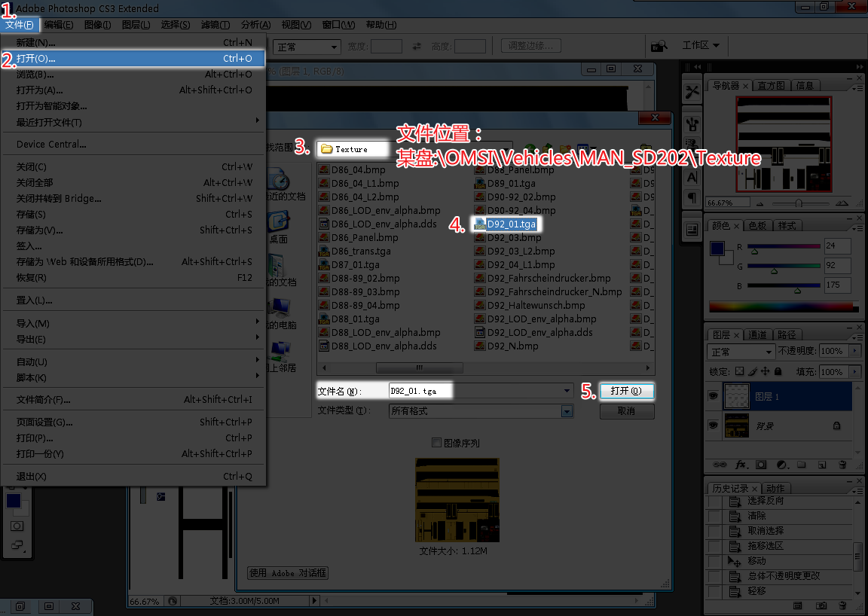Toggle lock transparent pixels checkbox
The image size is (868, 616).
pos(740,371)
